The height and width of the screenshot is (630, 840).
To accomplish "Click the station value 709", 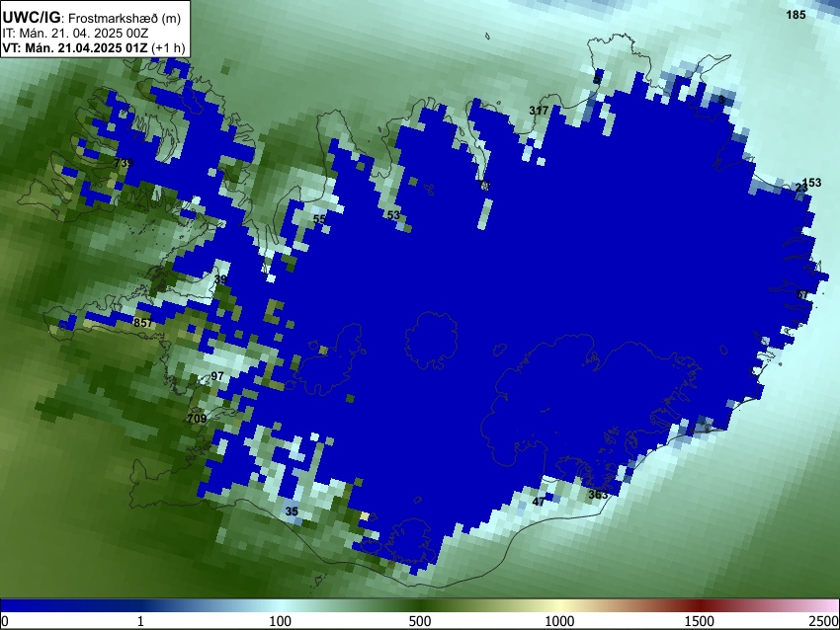I will point(197,418).
